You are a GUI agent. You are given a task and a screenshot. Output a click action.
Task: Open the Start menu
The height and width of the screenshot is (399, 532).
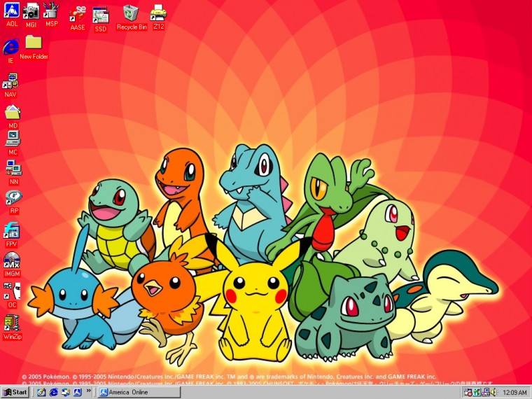[x=15, y=392]
